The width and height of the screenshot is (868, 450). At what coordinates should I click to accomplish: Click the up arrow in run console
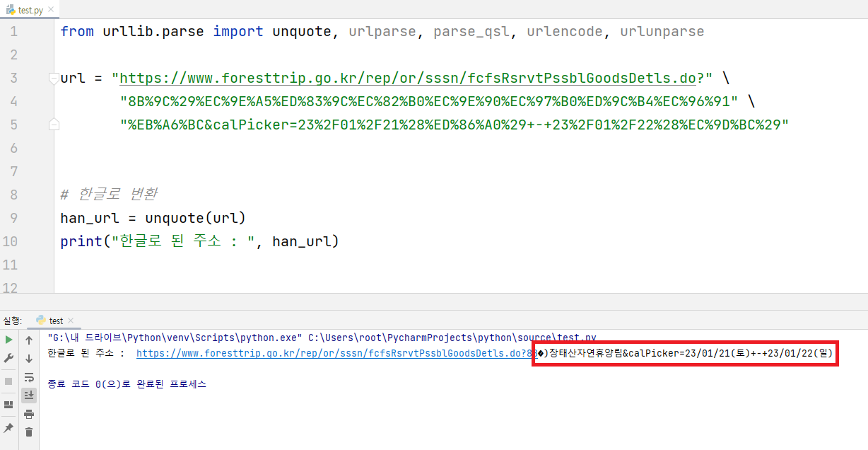[x=29, y=340]
